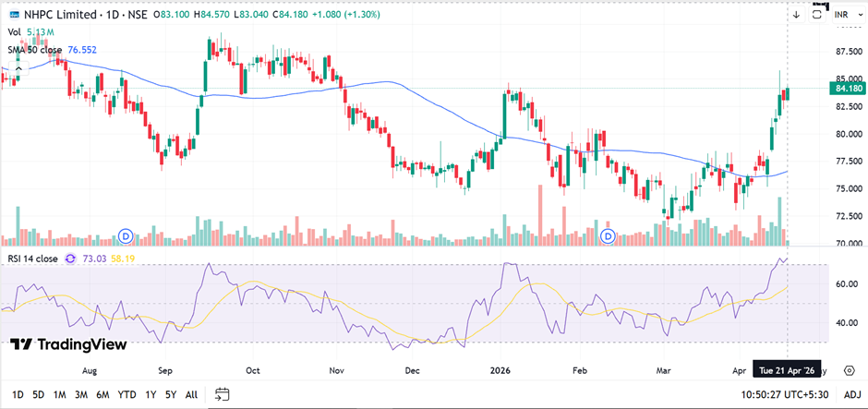Show All available data range
868x409 pixels.
[191, 394]
